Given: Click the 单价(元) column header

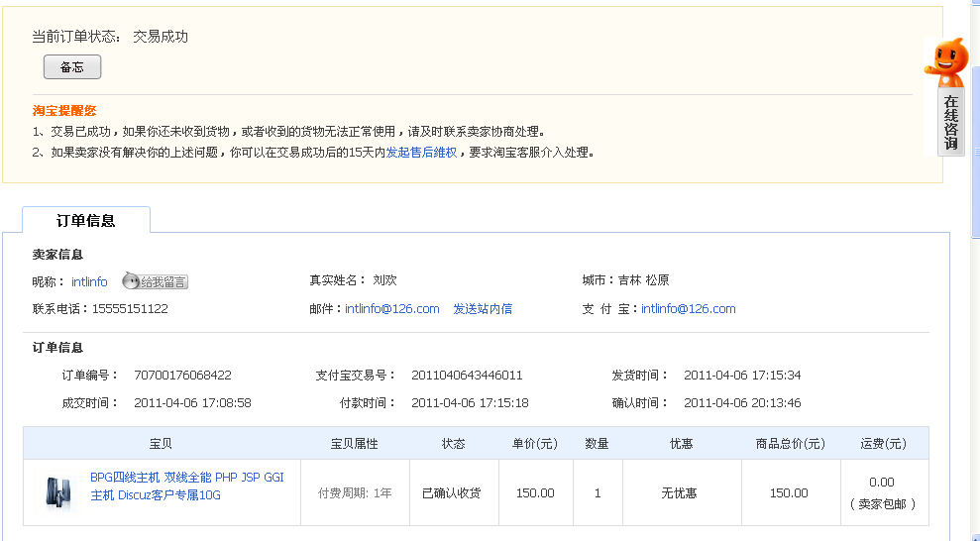Looking at the screenshot, I should click(535, 444).
